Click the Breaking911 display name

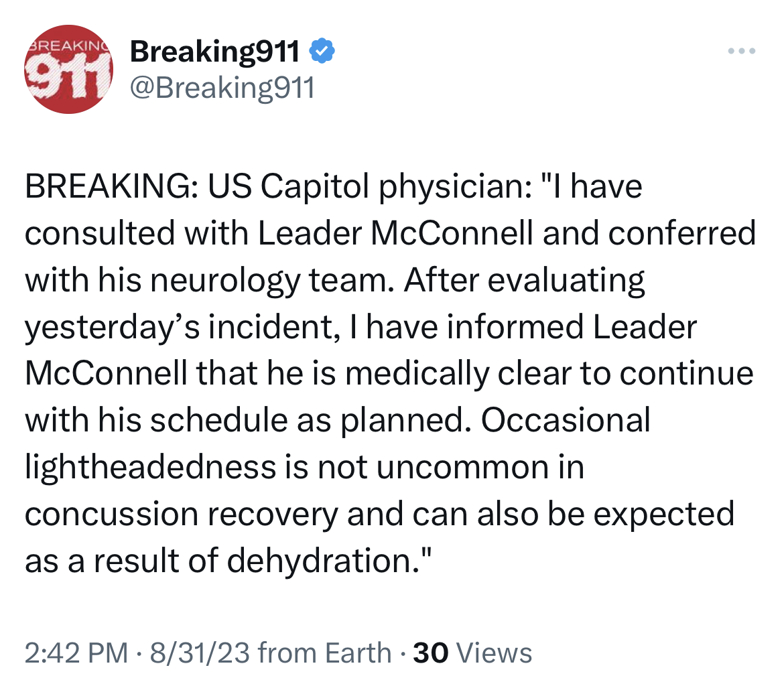(x=214, y=51)
